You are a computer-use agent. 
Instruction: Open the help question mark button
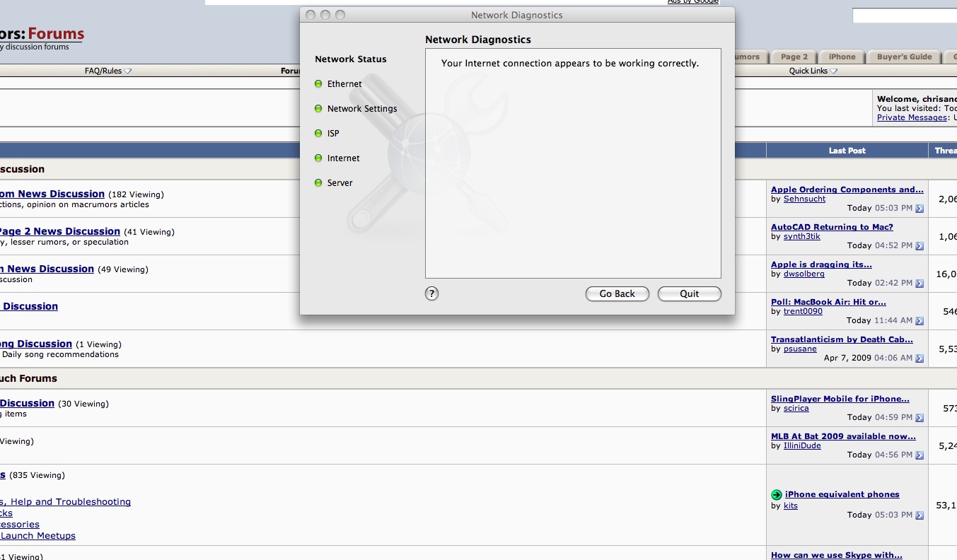(431, 293)
